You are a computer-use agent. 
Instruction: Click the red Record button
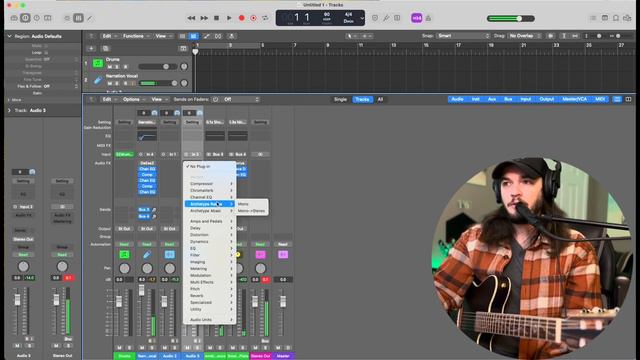click(242, 18)
